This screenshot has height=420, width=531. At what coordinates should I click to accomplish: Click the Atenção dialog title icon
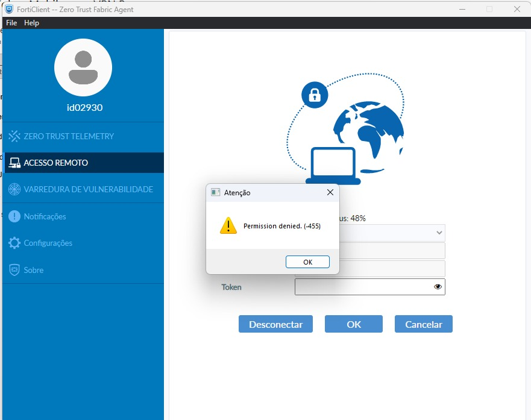[215, 193]
